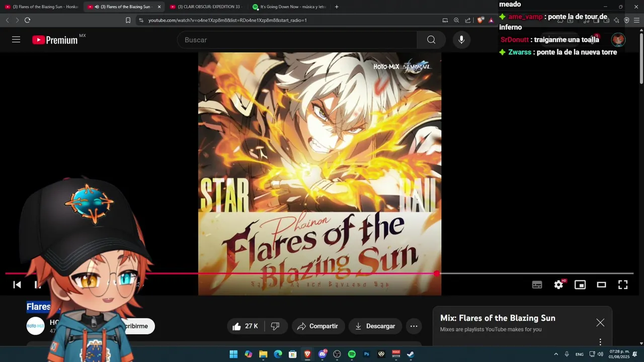Screen dimensions: 644x362
Task: Open the Windows Start menu
Action: point(233,354)
